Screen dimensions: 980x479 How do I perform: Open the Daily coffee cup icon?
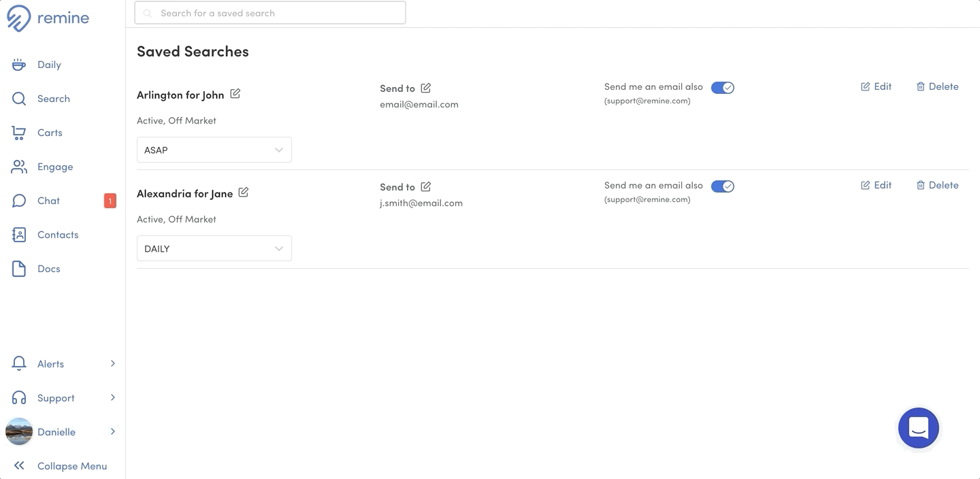click(x=19, y=65)
